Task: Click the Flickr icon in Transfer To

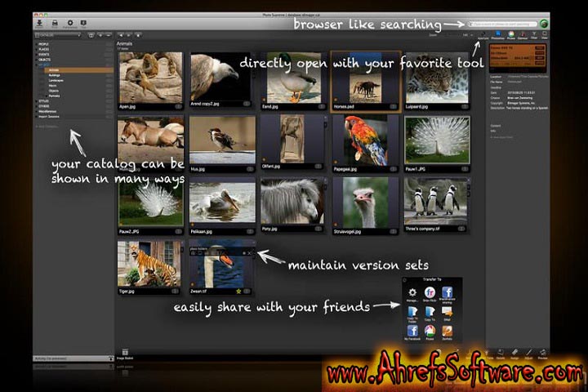Action: pyautogui.click(x=430, y=294)
